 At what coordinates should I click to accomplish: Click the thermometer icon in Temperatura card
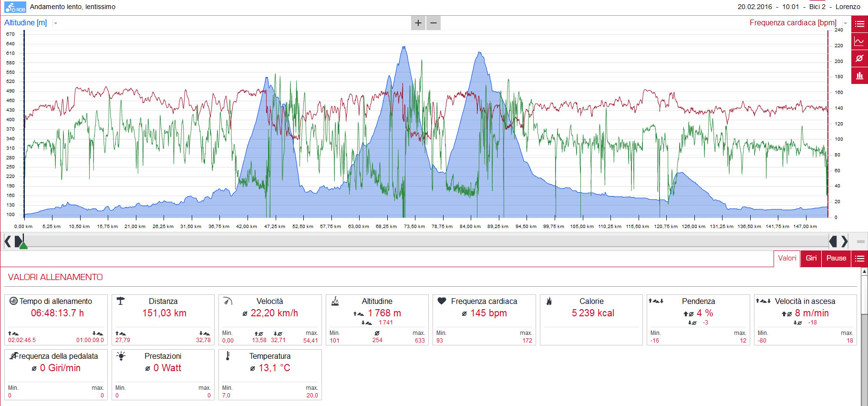tap(228, 356)
